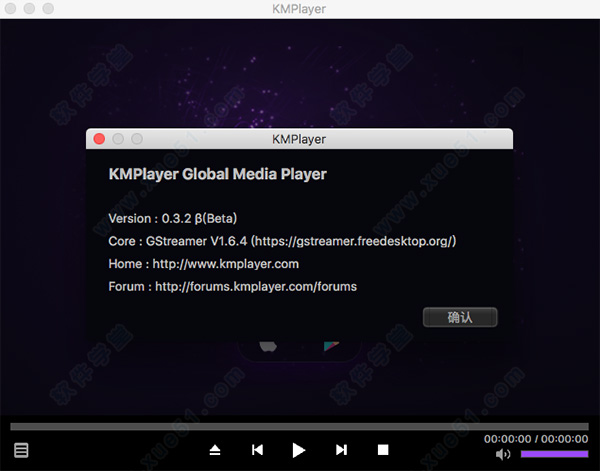Viewport: 600px width, 471px height.
Task: Click the Google Play icon behind dialog
Action: coord(331,346)
